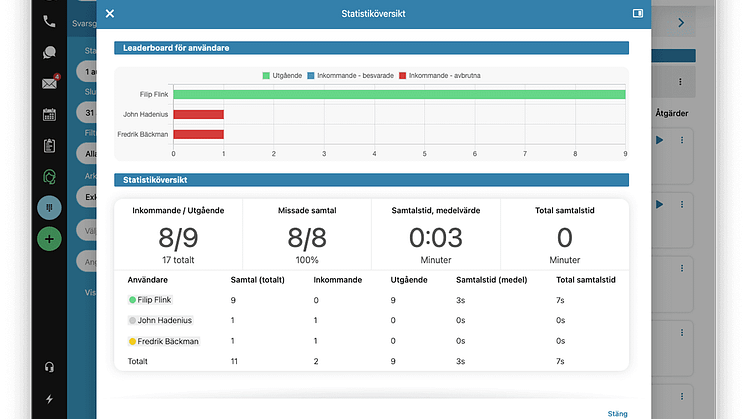This screenshot has width=746, height=419.
Task: Open the phone icon in sidebar
Action: click(x=49, y=21)
